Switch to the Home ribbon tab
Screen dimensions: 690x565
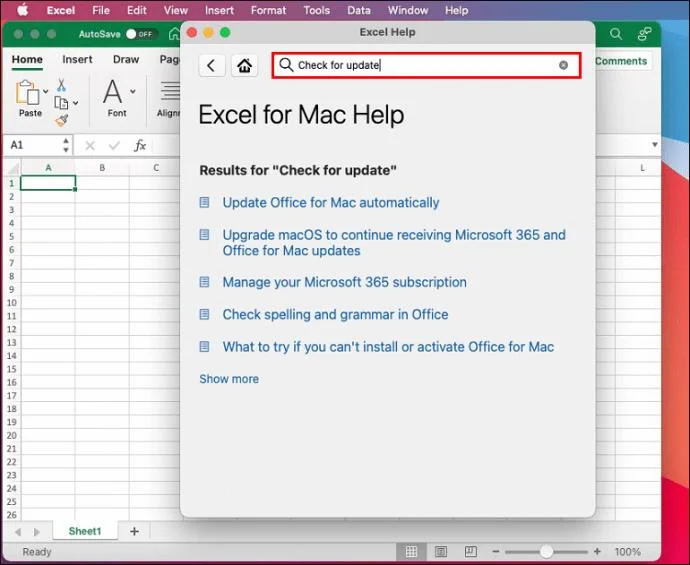pos(27,59)
